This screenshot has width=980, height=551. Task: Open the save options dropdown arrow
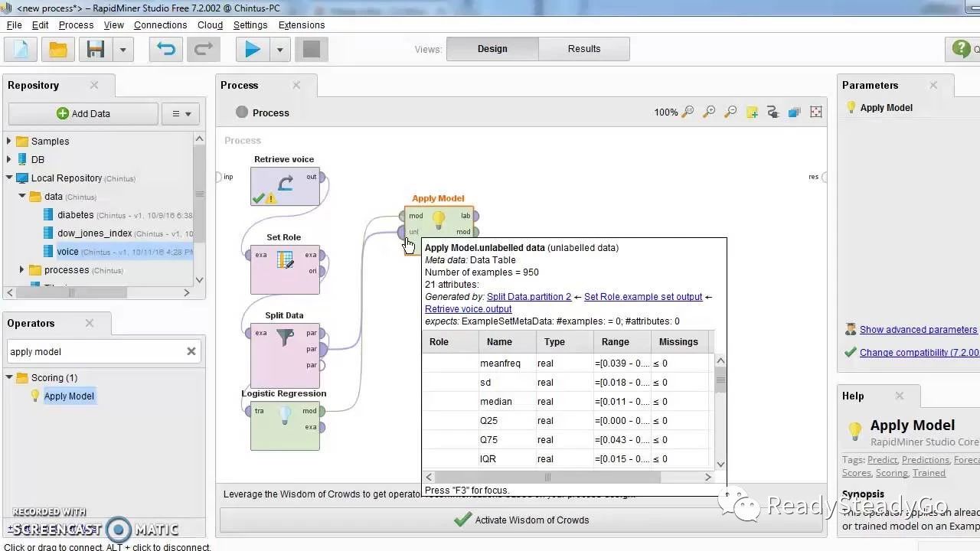tap(122, 50)
